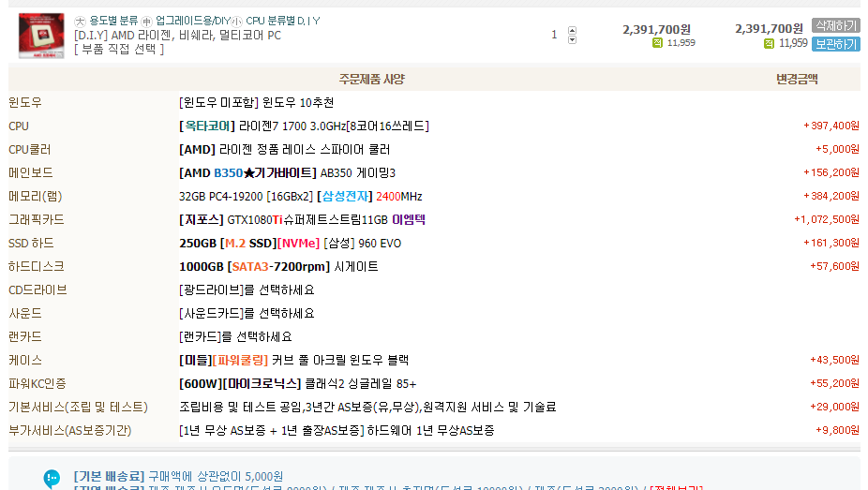Click the SSD 하드 row label

tap(31, 244)
